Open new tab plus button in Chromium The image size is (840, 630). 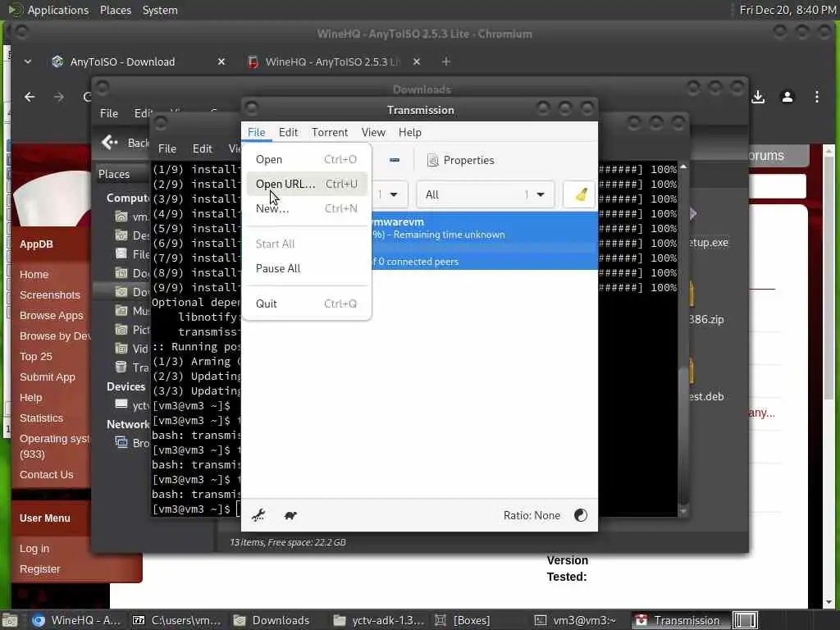click(x=445, y=62)
